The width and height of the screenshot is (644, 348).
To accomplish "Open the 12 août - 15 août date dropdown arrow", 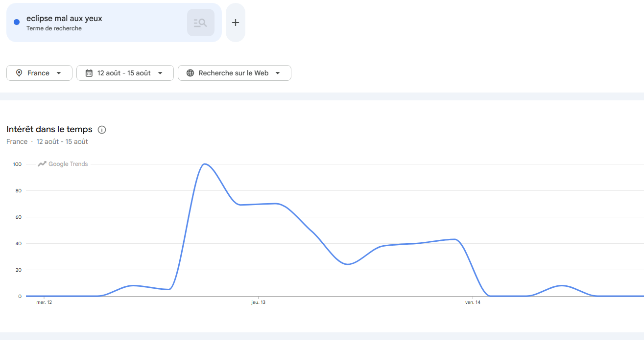I will 160,73.
